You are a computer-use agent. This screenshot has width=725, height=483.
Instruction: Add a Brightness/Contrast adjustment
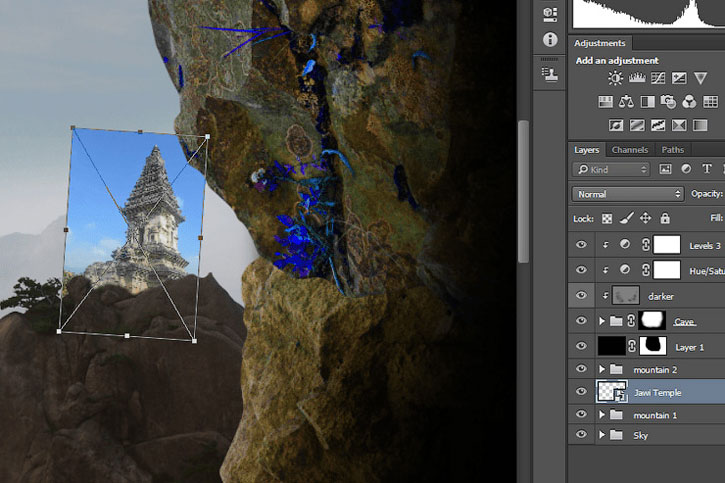pyautogui.click(x=615, y=78)
